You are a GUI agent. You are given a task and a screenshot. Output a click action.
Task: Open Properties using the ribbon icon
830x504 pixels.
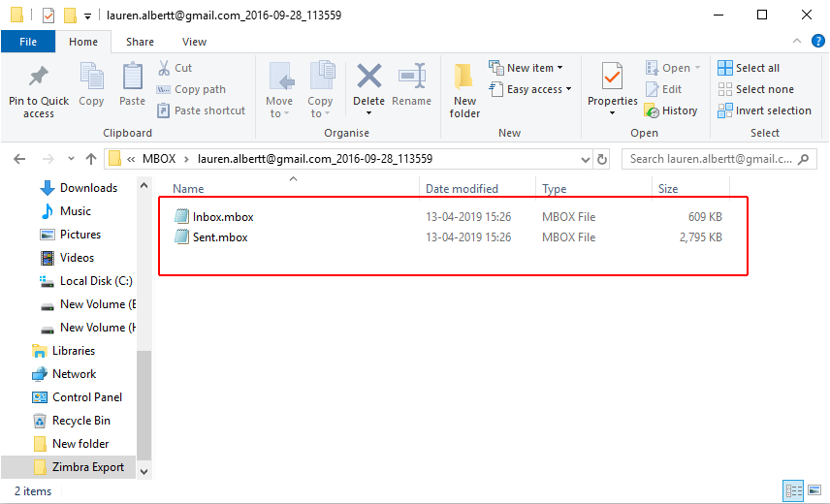(x=612, y=78)
